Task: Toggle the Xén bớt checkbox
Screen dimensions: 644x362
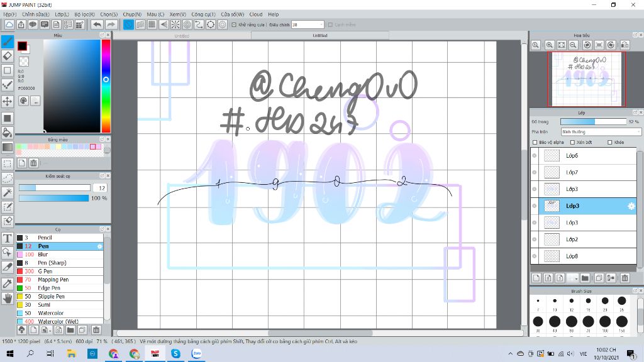Action: (x=572, y=143)
